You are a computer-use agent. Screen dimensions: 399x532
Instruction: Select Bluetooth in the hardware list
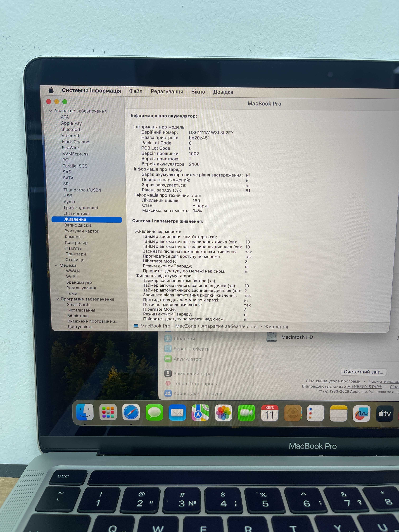[71, 129]
